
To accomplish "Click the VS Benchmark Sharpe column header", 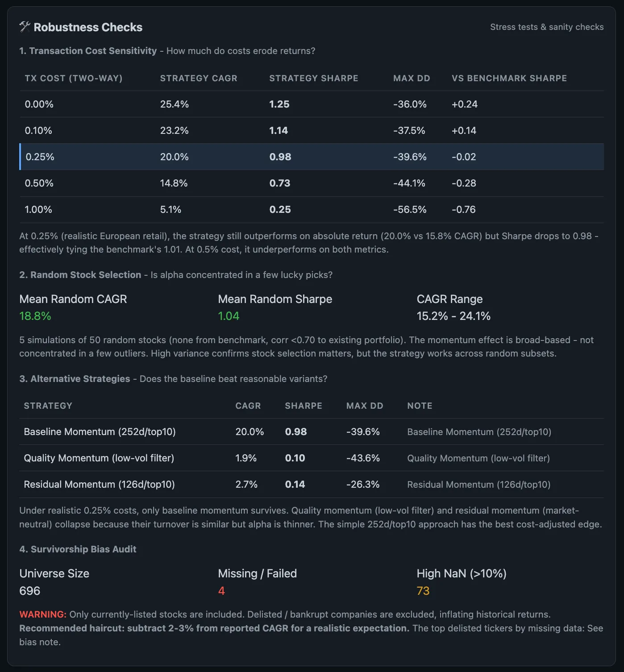I will click(x=509, y=78).
